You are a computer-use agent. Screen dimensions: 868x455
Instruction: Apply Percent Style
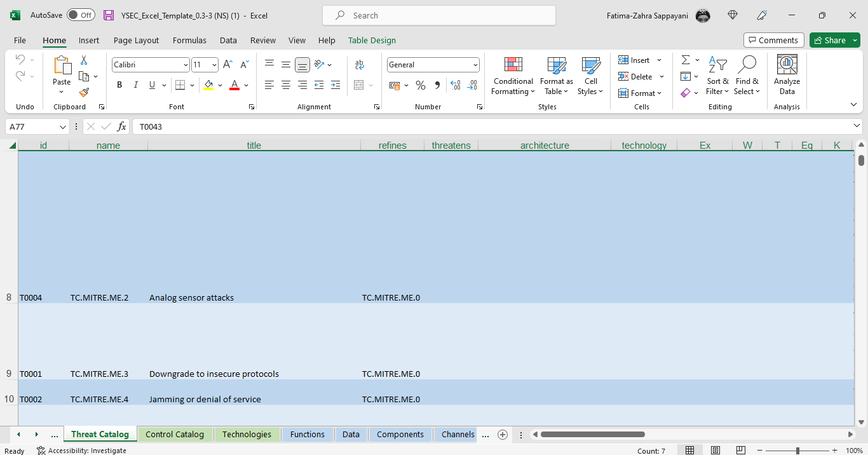point(421,85)
